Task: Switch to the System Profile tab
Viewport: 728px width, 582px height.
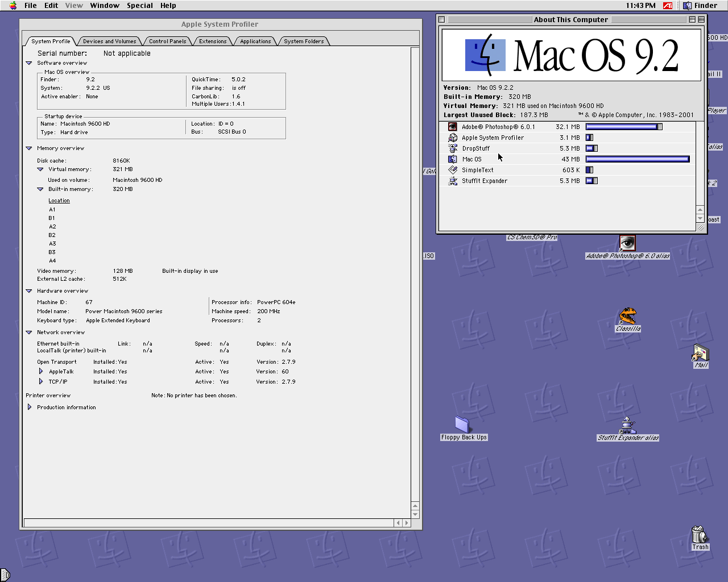Action: (x=51, y=41)
